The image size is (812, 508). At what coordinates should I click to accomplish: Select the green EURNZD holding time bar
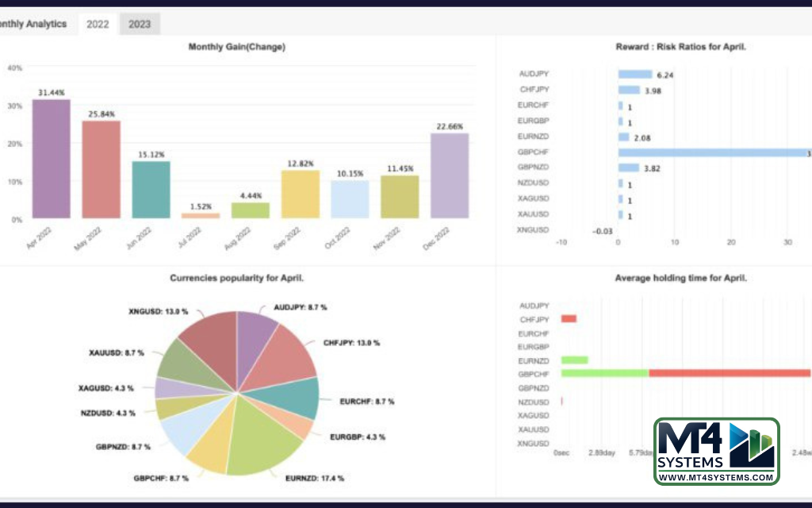tap(574, 360)
